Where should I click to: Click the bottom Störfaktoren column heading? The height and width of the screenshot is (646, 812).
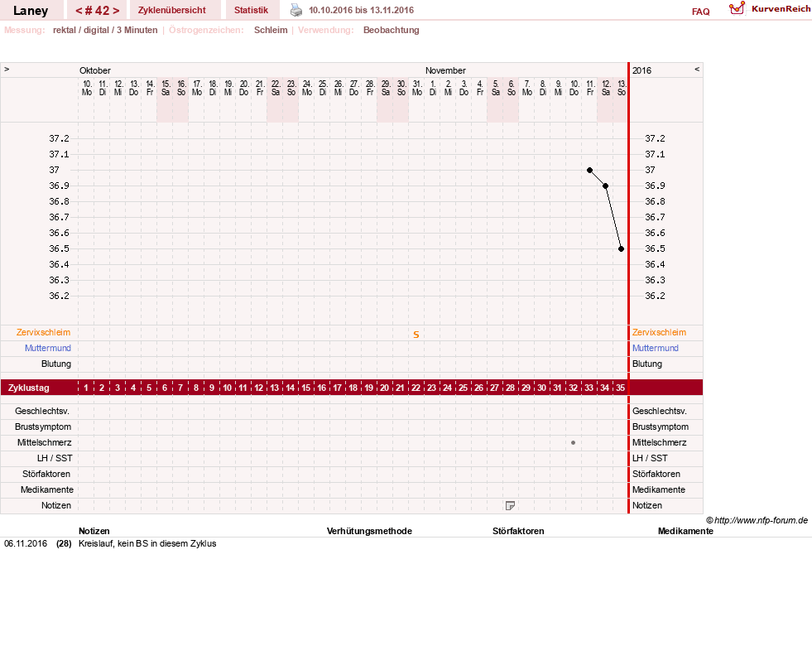(x=518, y=531)
